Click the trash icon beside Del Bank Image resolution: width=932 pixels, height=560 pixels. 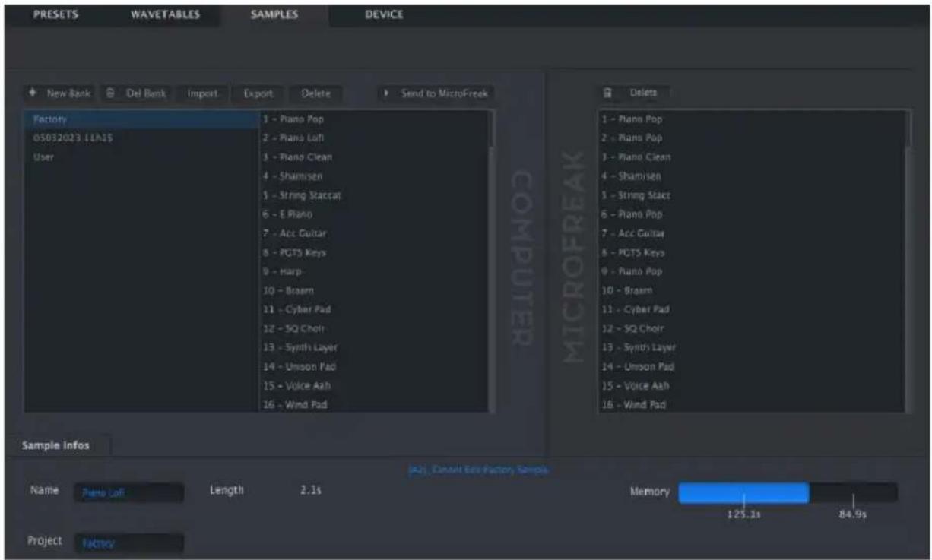(x=110, y=93)
